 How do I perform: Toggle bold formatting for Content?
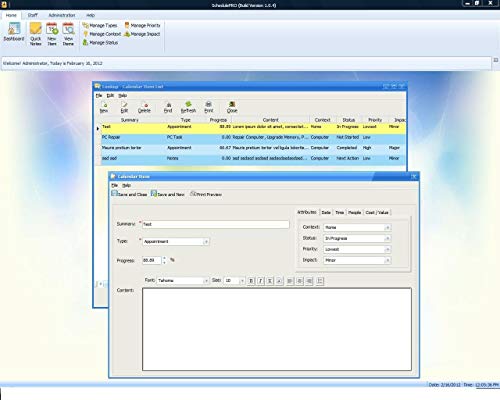(x=251, y=281)
